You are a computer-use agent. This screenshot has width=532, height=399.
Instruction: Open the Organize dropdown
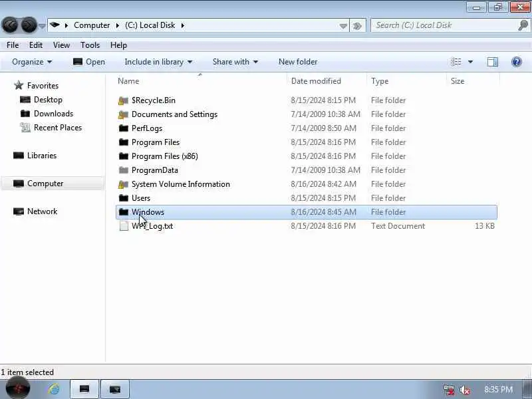[x=32, y=62]
